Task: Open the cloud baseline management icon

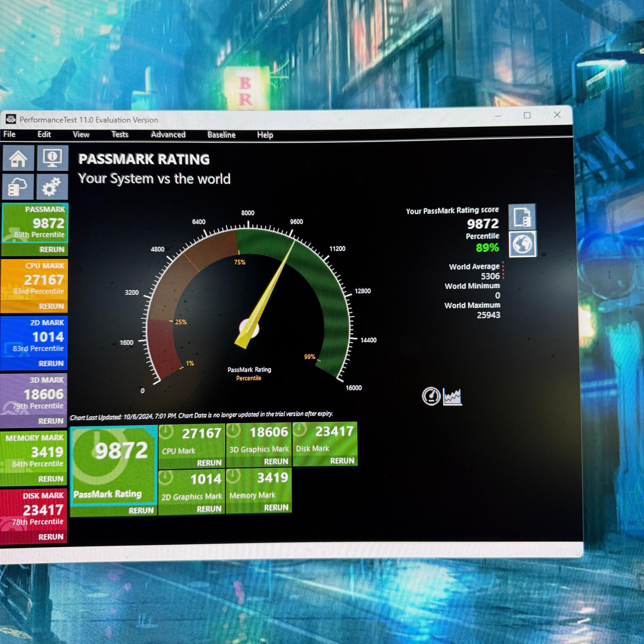Action: (x=18, y=186)
